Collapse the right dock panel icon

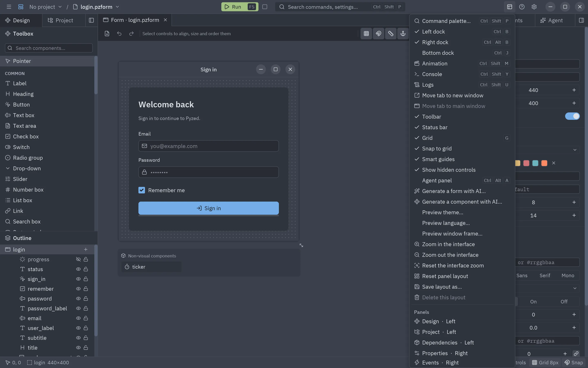click(x=581, y=20)
